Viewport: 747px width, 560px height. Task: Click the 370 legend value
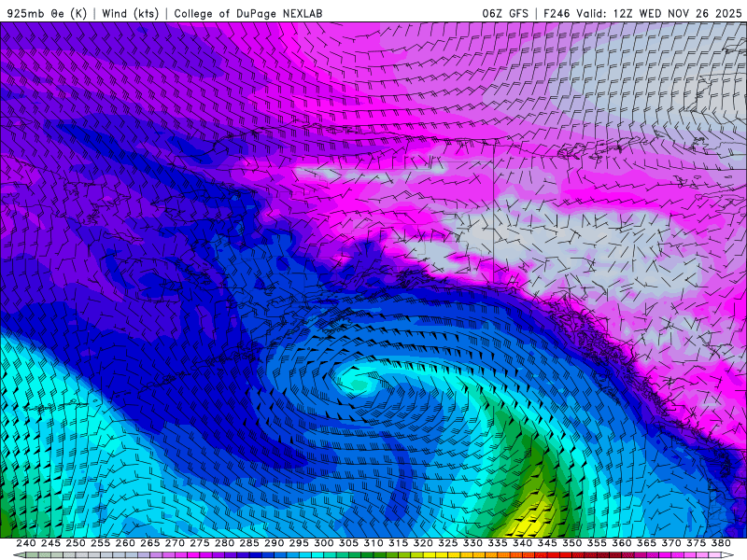[x=671, y=543]
